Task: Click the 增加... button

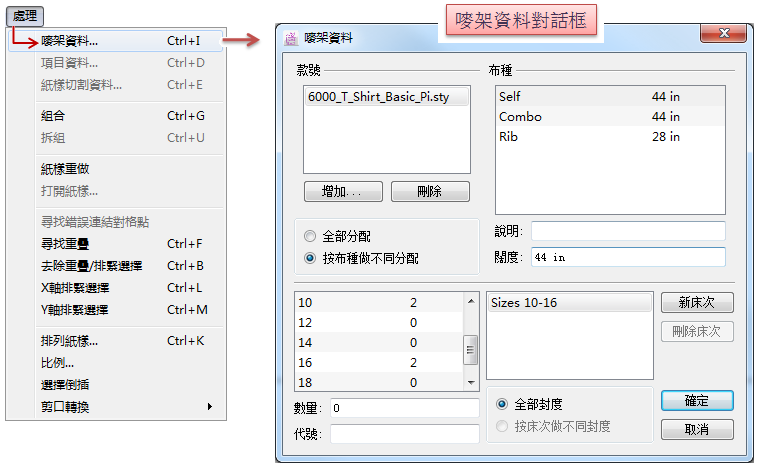Action: (343, 192)
